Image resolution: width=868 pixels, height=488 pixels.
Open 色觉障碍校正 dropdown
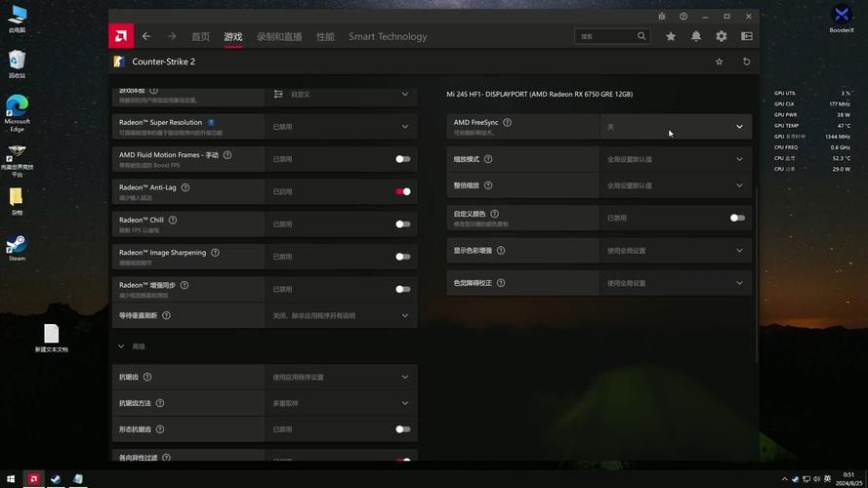[x=676, y=283]
